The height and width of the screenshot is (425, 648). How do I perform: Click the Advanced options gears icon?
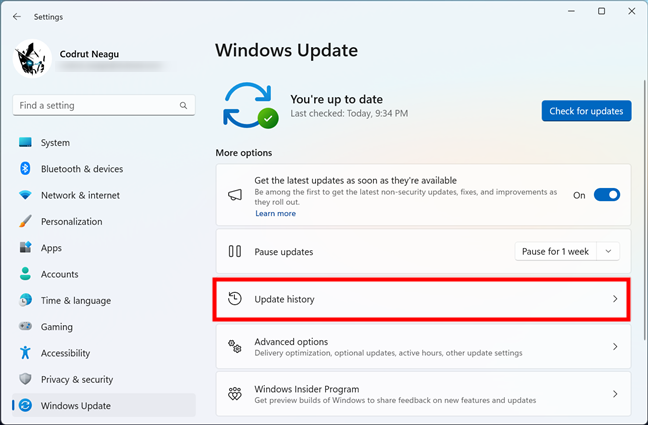pyautogui.click(x=235, y=346)
